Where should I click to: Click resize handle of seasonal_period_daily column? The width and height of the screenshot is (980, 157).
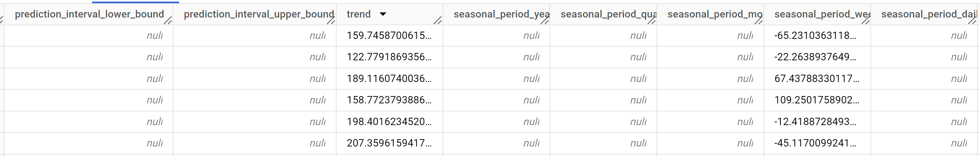tap(972, 20)
